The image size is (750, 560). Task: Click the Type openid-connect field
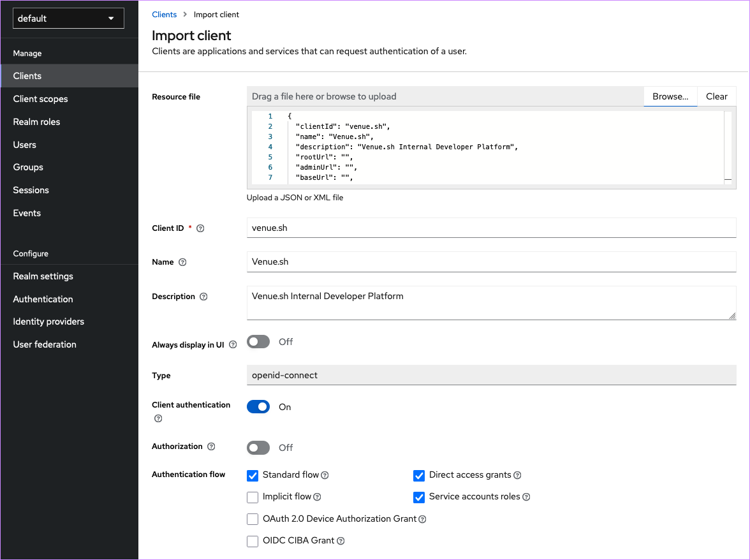[491, 376]
